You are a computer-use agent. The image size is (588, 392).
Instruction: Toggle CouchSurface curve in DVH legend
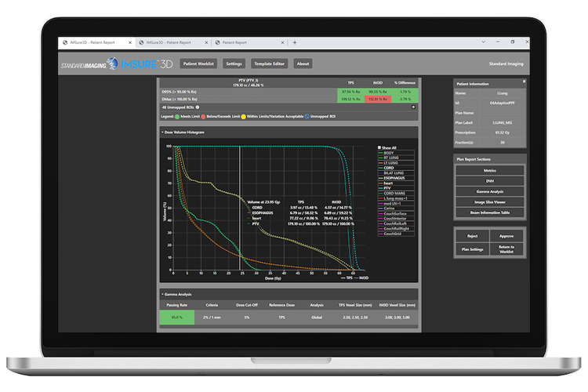click(396, 213)
